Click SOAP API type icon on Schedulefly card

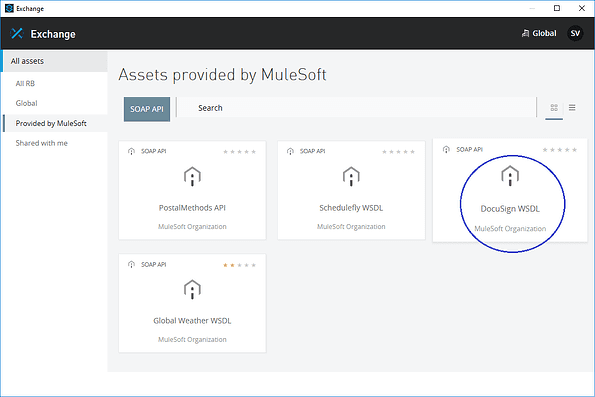click(290, 151)
